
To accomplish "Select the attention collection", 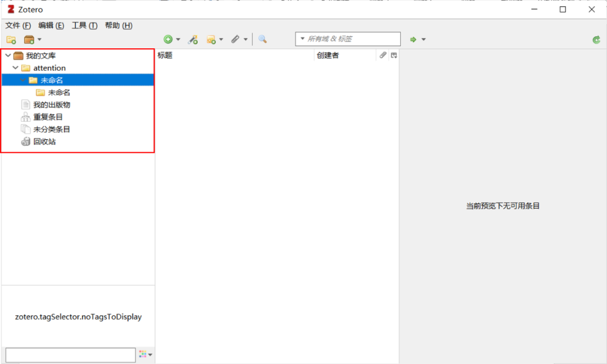I will tap(49, 68).
